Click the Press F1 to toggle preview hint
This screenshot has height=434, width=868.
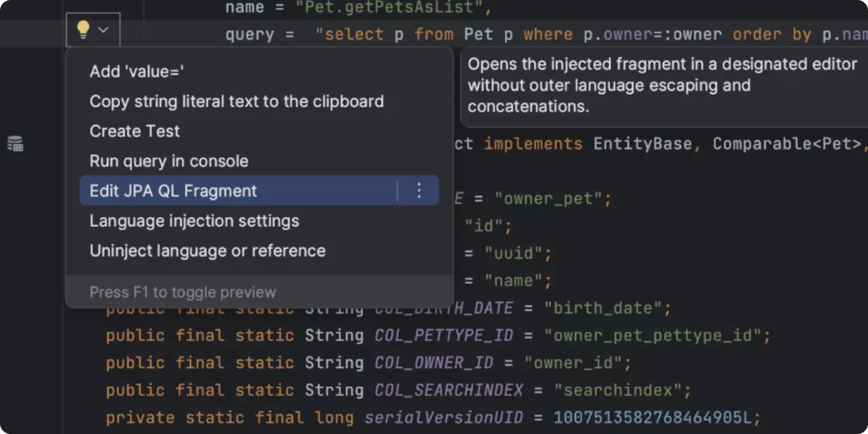tap(182, 292)
